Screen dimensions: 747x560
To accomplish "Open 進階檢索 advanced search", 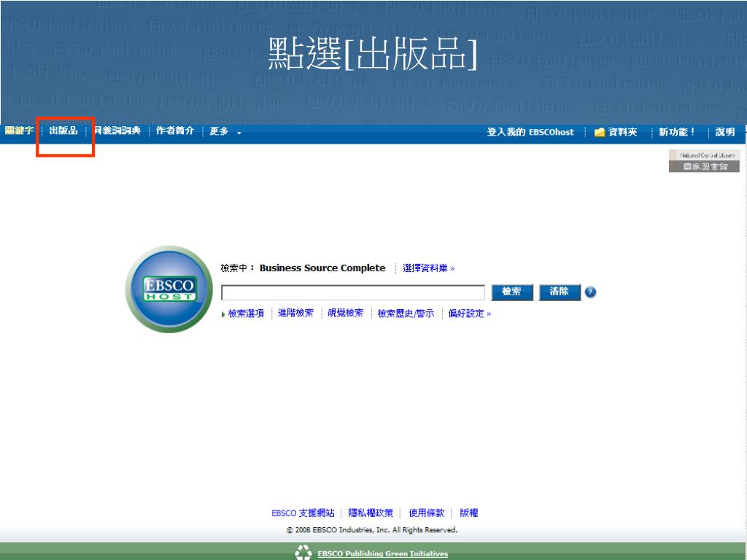I will point(295,314).
